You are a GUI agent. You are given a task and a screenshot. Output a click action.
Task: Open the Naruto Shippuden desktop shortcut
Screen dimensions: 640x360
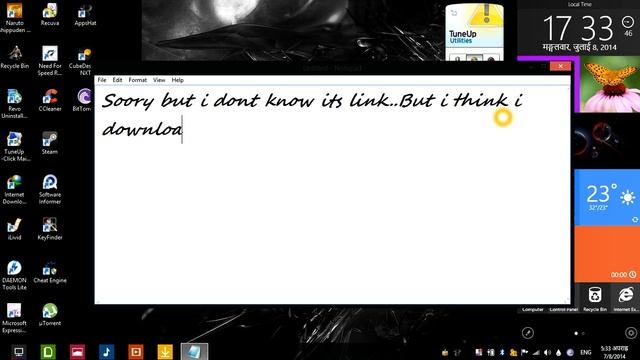pyautogui.click(x=14, y=17)
